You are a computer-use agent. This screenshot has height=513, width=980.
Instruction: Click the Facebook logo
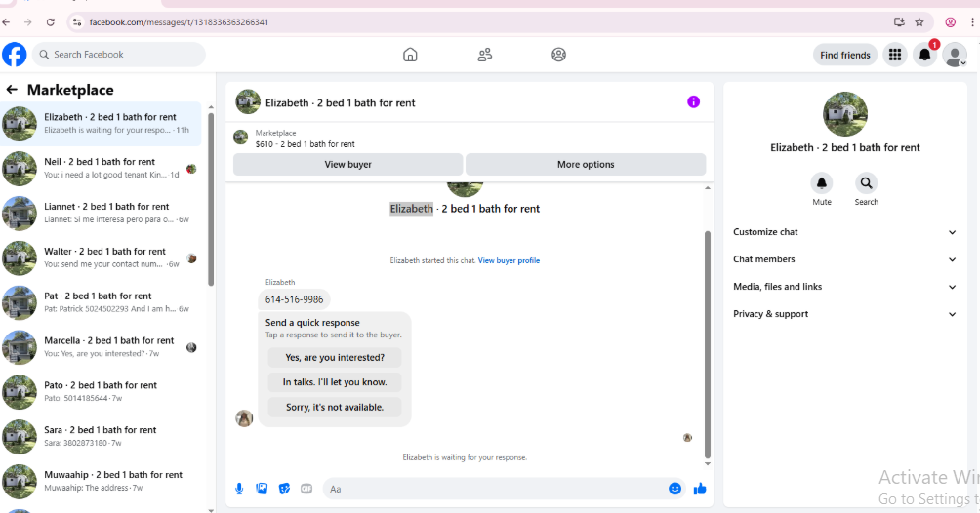pyautogui.click(x=15, y=55)
